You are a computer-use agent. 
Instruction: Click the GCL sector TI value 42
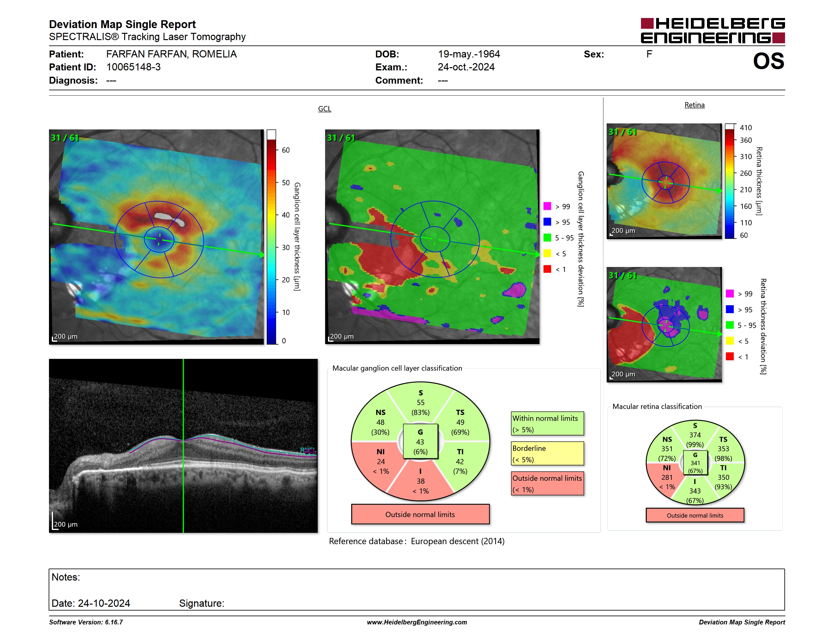pyautogui.click(x=460, y=462)
